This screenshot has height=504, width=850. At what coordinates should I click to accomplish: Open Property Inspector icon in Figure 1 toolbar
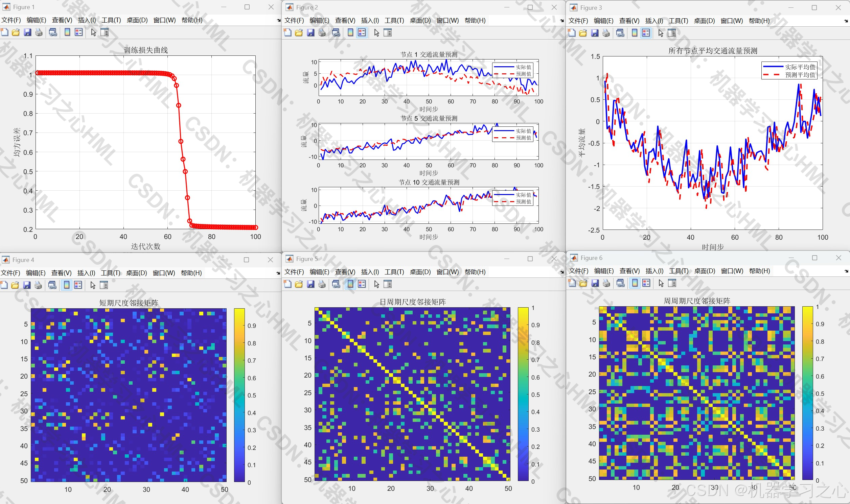[x=105, y=32]
